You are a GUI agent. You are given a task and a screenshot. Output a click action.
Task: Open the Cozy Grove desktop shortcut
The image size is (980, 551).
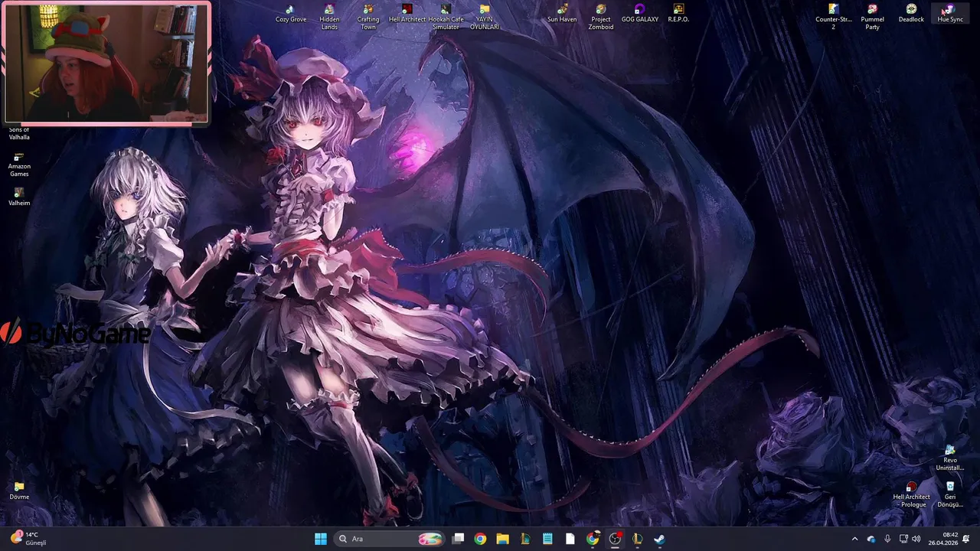(291, 14)
